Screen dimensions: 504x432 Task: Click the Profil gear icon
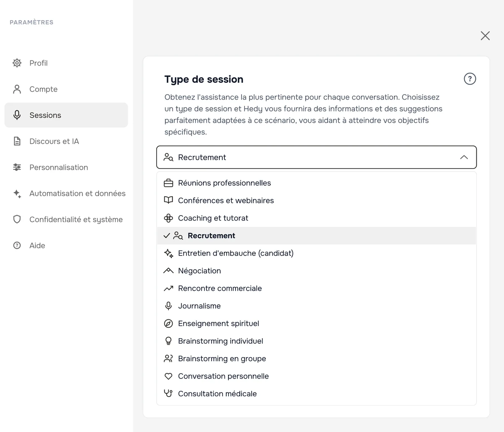[x=17, y=63]
